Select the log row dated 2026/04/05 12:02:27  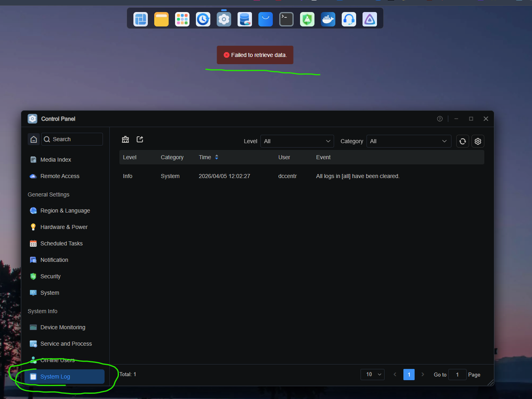click(302, 176)
